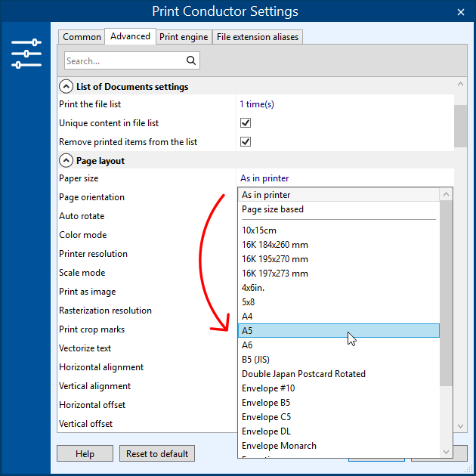Click the Vertical alignment setting row

[147, 386]
